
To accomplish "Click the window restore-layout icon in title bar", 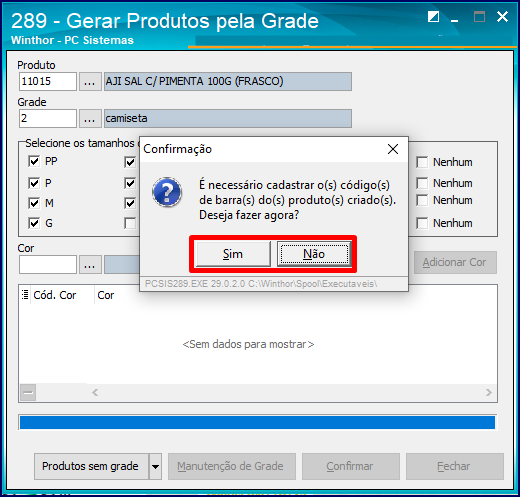I will 433,16.
